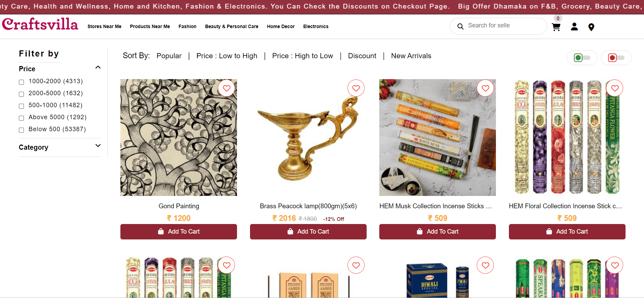This screenshot has height=298, width=644.
Task: Click the location pin icon
Action: [591, 27]
